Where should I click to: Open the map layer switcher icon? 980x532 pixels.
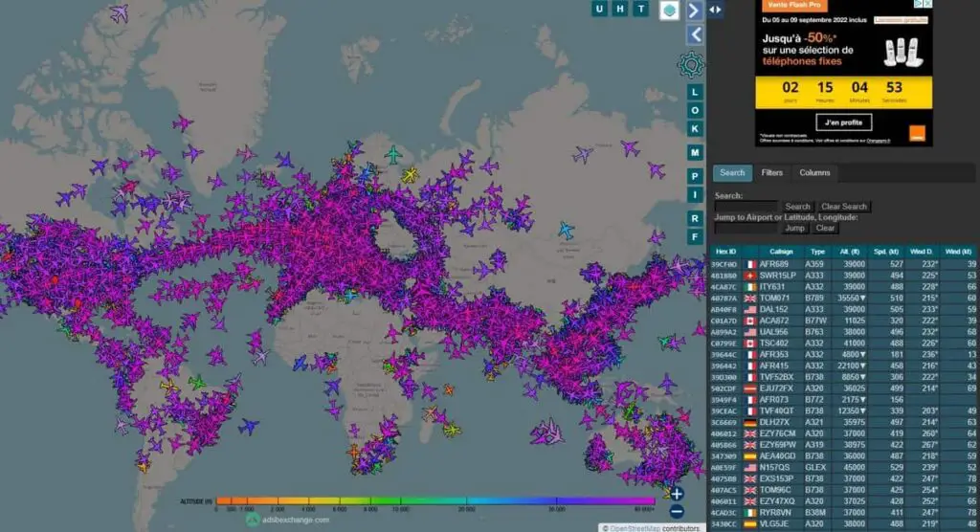click(669, 10)
